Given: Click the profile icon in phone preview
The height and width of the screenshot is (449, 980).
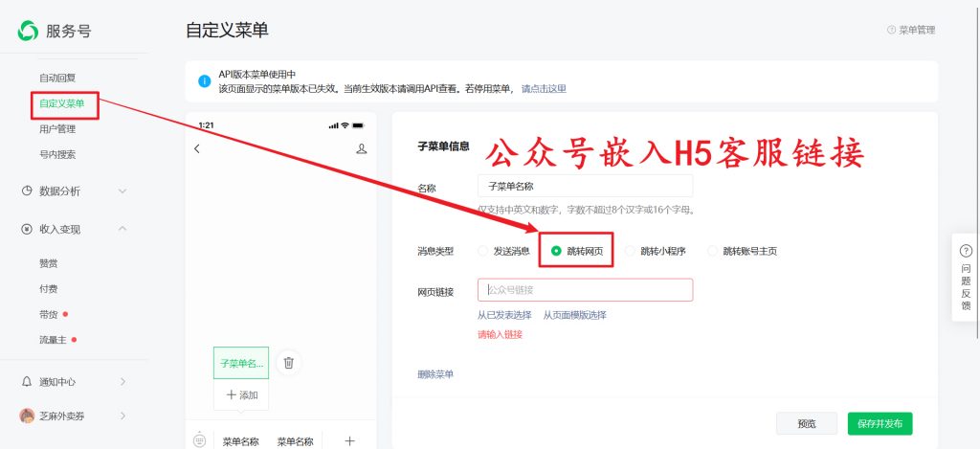Looking at the screenshot, I should click(x=361, y=148).
